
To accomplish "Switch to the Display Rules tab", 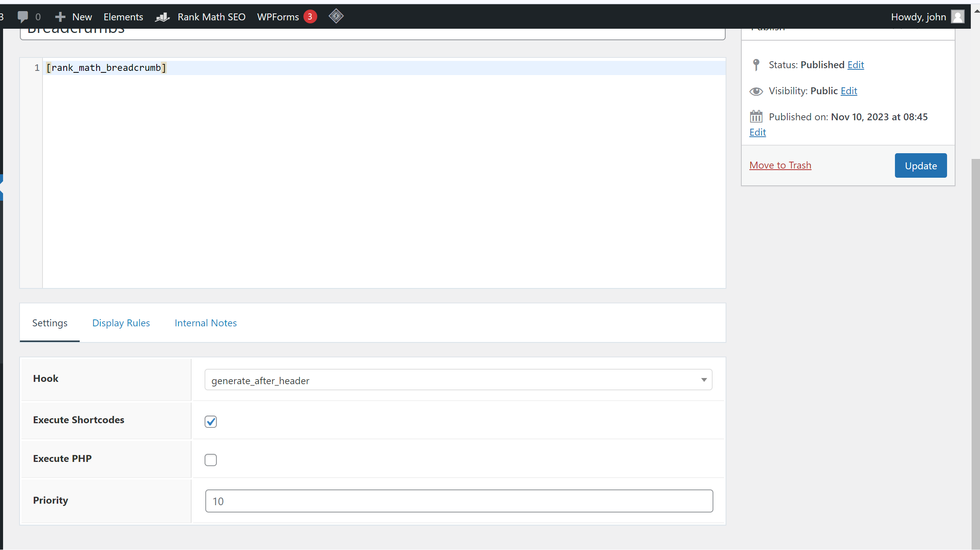I will pos(121,323).
